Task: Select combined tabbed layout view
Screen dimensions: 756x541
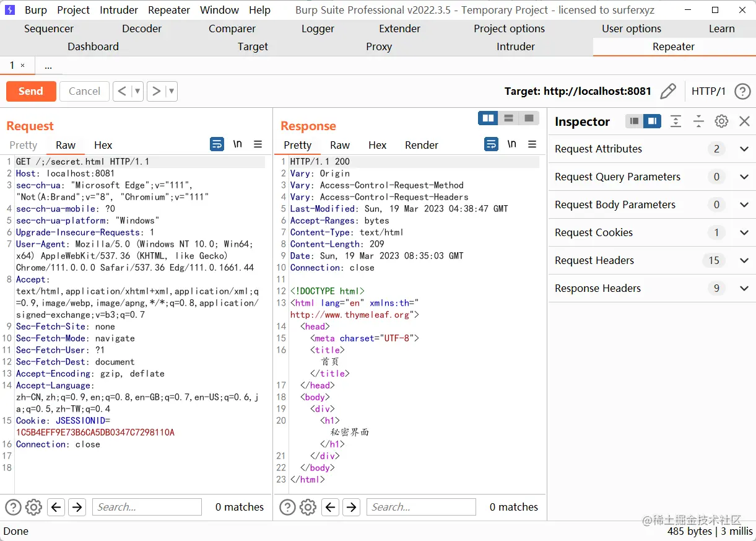Action: (x=529, y=118)
